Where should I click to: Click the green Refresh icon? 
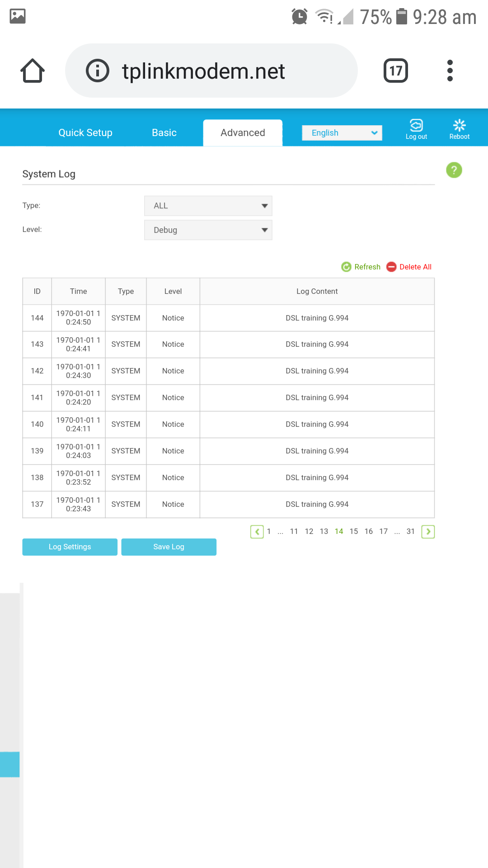(346, 267)
